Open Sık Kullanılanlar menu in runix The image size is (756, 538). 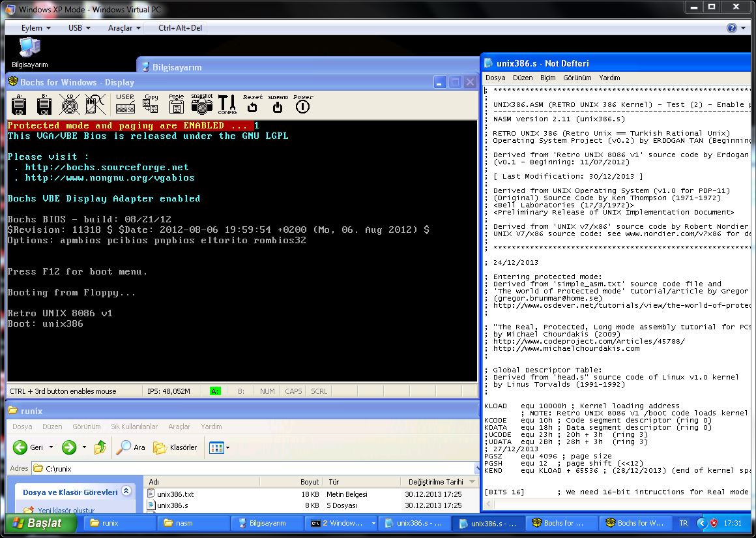click(134, 426)
